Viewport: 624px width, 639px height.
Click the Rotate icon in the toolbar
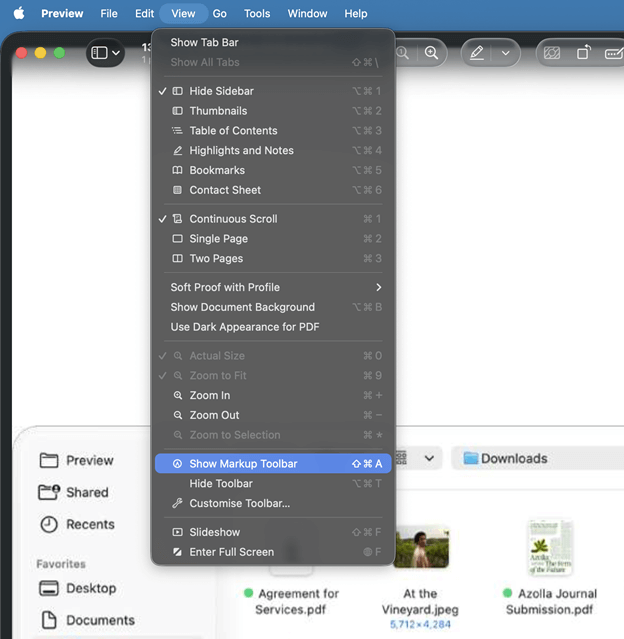point(583,53)
